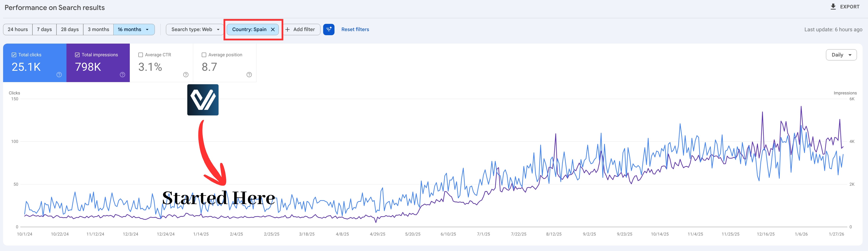Click the dark blue logo image

click(203, 100)
